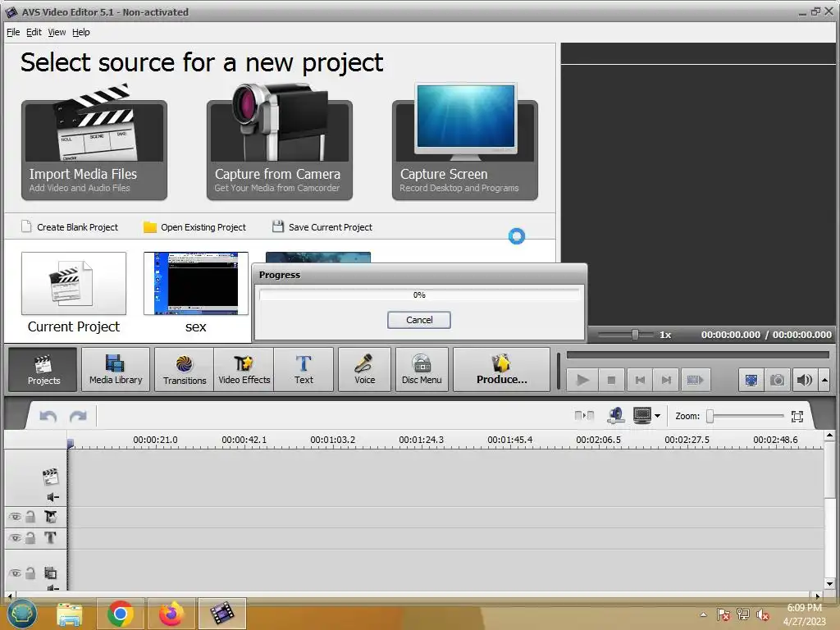
Task: Click the video effects track icon
Action: [x=50, y=517]
